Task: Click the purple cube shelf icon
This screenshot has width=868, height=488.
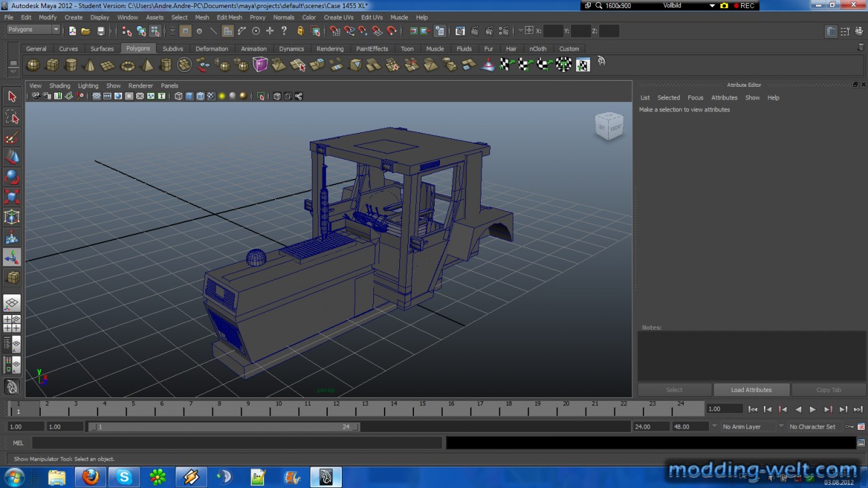Action: coord(260,65)
